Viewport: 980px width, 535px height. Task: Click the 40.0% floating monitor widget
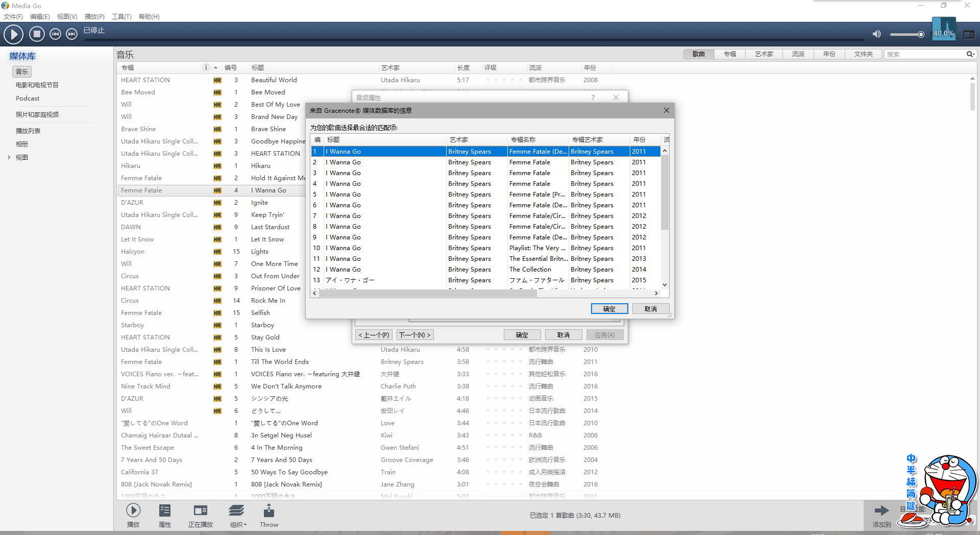tap(944, 29)
